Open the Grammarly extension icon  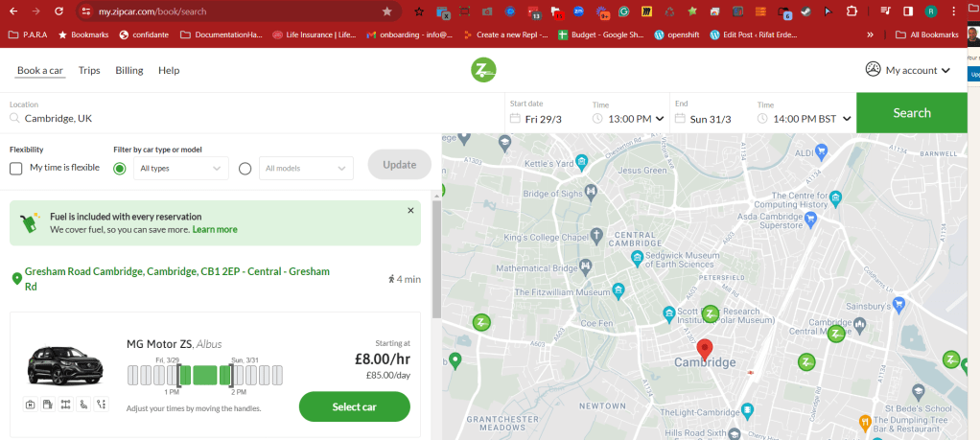click(x=623, y=12)
